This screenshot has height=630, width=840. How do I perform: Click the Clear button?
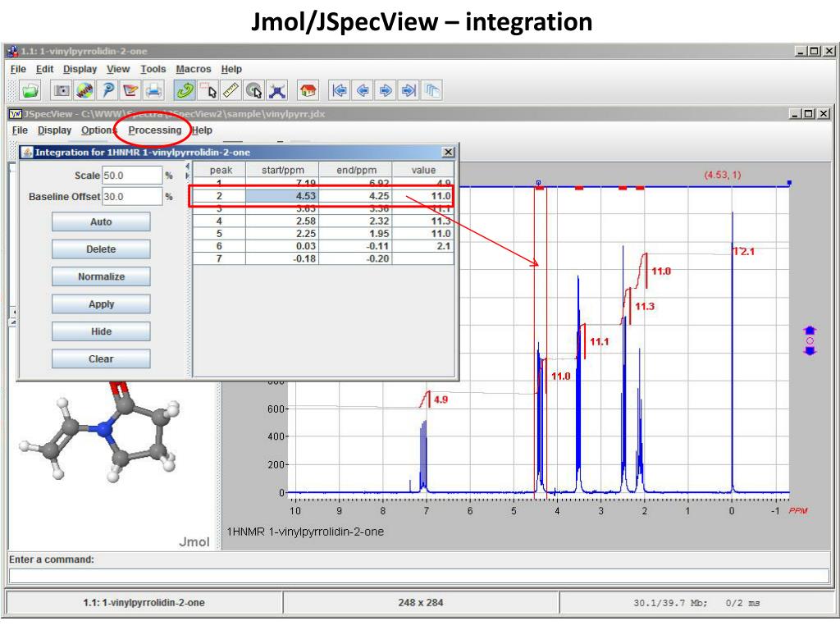tap(101, 359)
